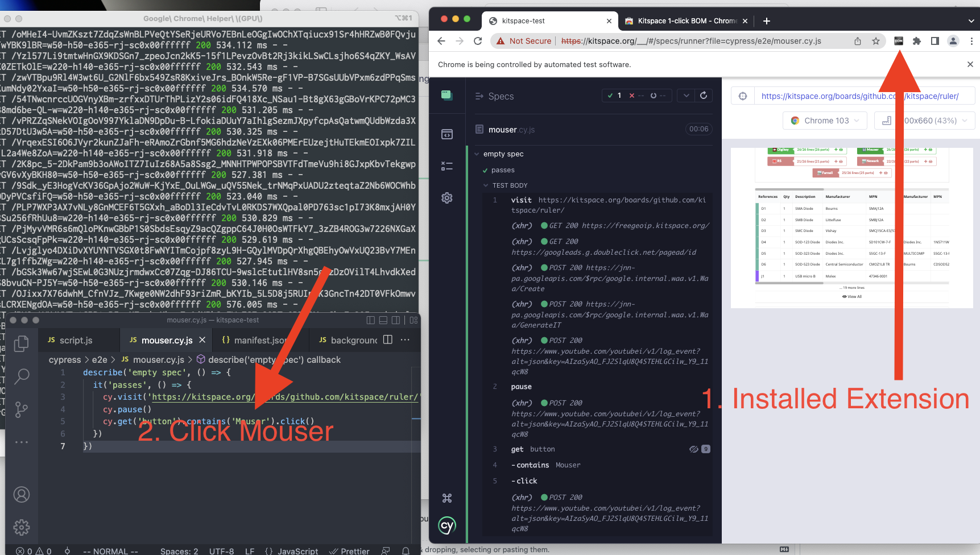Click the Specs header in Cypress
This screenshot has height=555, width=980.
tap(501, 96)
